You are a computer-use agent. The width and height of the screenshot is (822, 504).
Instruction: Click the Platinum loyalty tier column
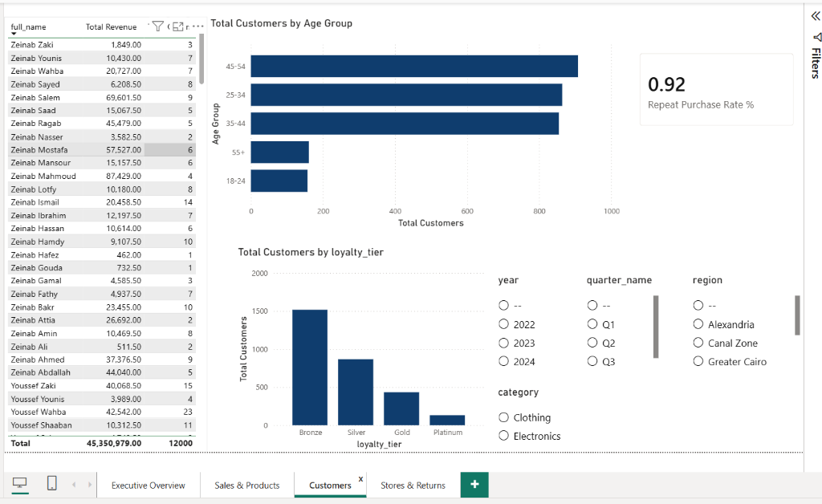point(447,421)
